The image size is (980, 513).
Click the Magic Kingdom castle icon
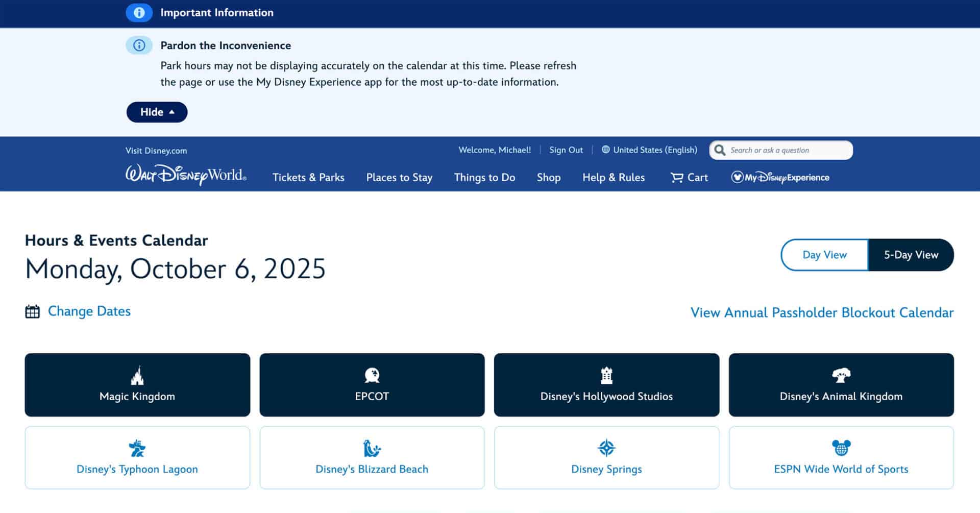(137, 376)
